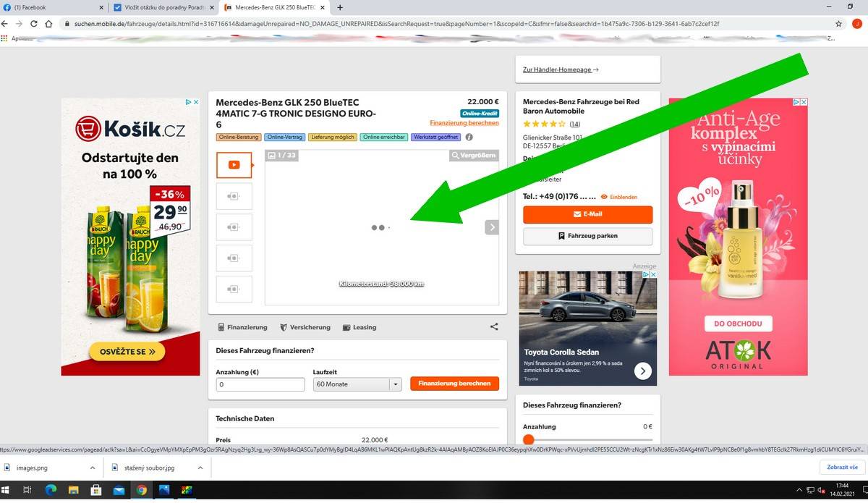Viewport: 868px width, 503px height.
Task: Click Werkstatt geöffnet tag
Action: (436, 137)
